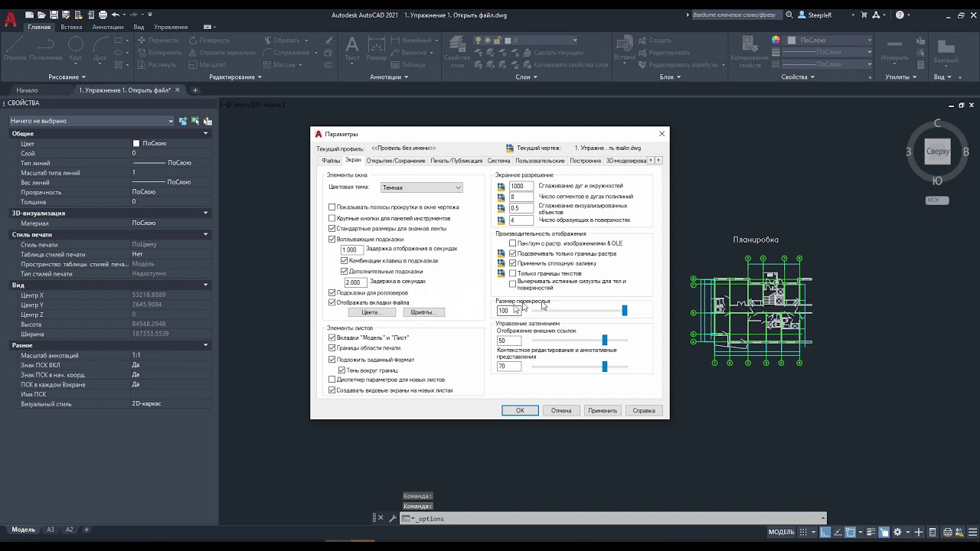Click the Help question mark icon

pyautogui.click(x=900, y=15)
